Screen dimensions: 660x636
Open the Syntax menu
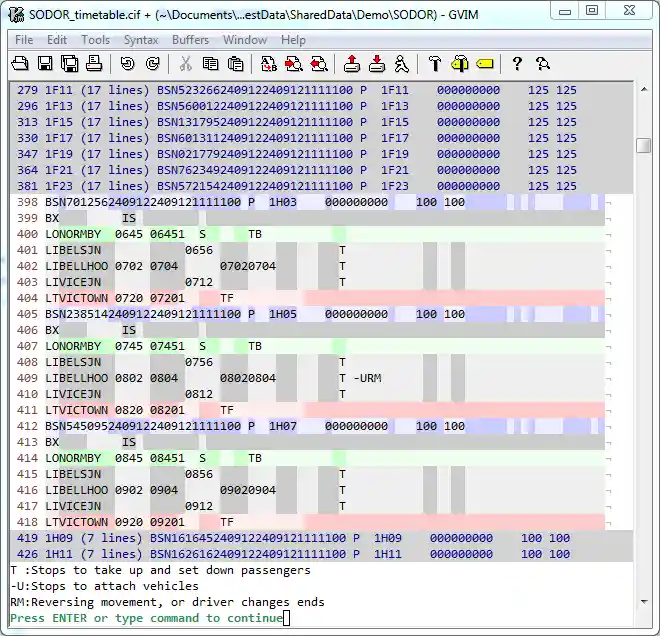140,40
